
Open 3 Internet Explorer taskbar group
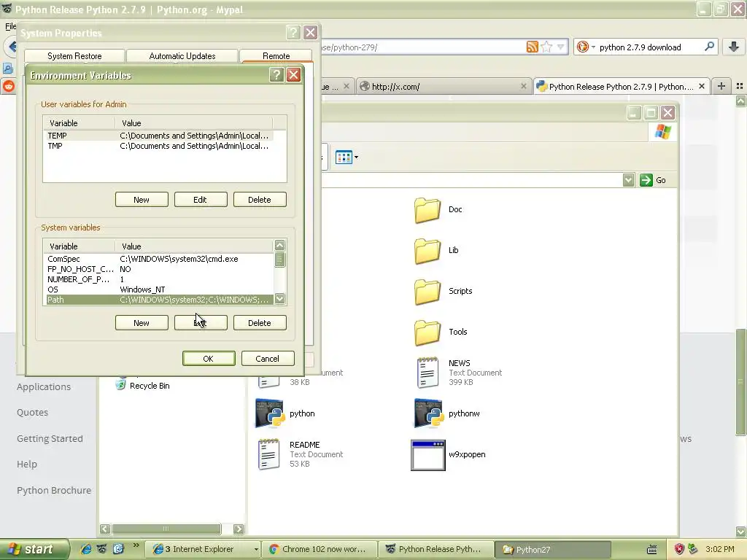tap(205, 549)
